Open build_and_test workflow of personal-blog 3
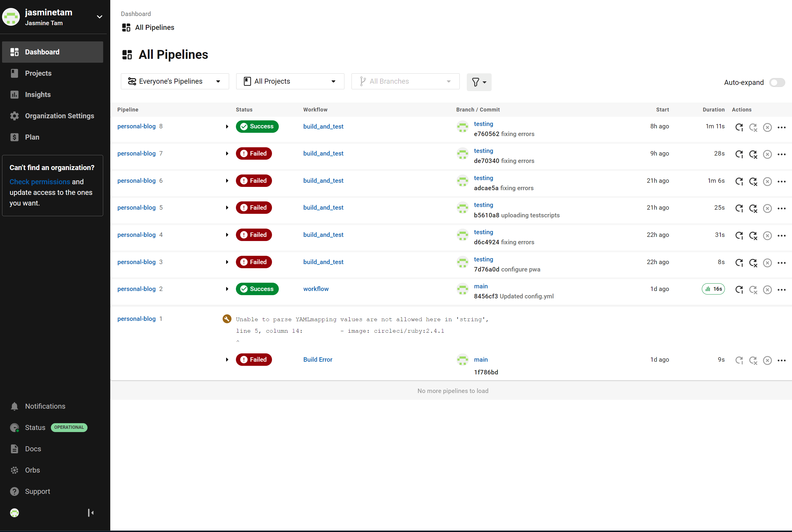Viewport: 792px width, 532px height. click(323, 262)
